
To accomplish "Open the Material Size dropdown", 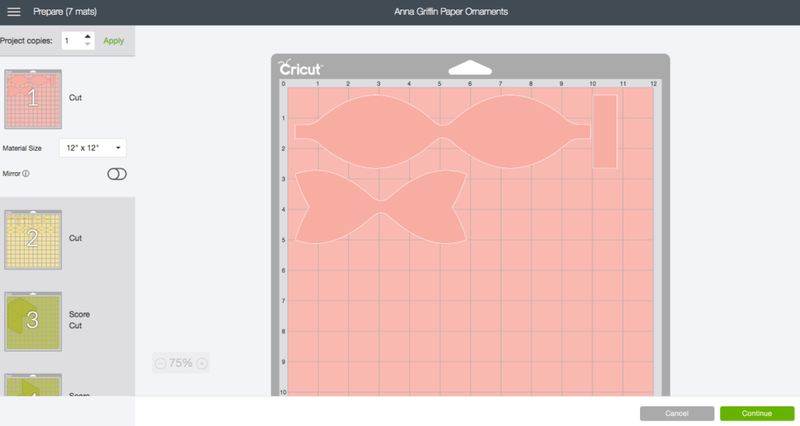I will [93, 148].
